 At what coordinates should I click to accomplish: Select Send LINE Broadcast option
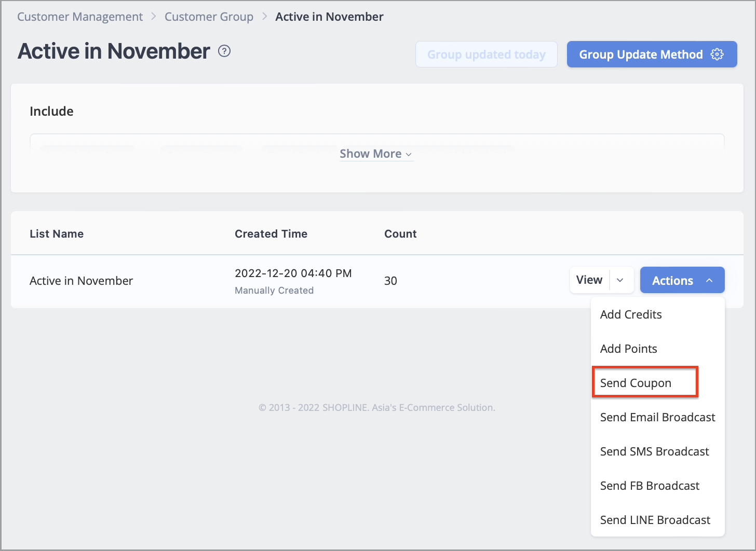pyautogui.click(x=657, y=520)
